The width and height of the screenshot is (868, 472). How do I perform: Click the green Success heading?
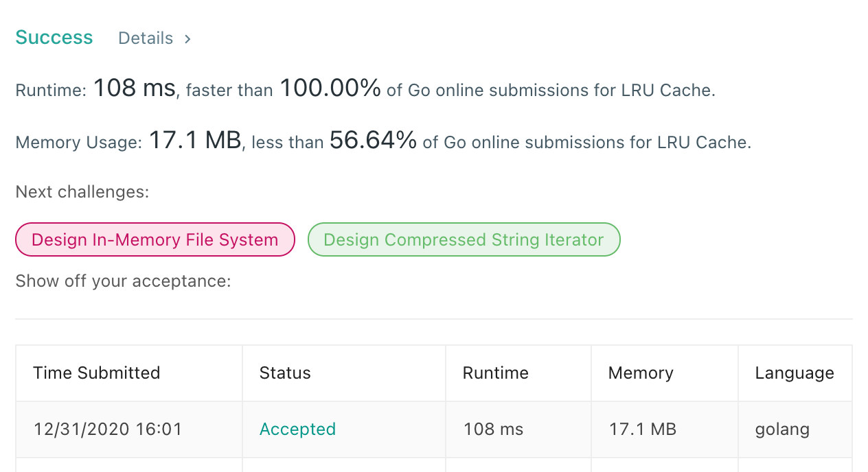[54, 37]
